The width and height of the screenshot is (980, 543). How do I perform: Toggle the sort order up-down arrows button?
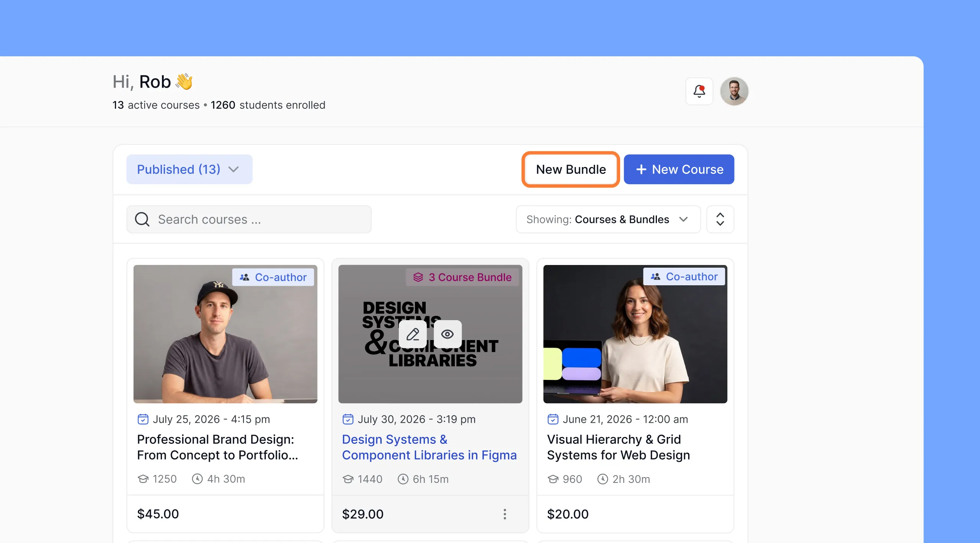click(x=720, y=219)
